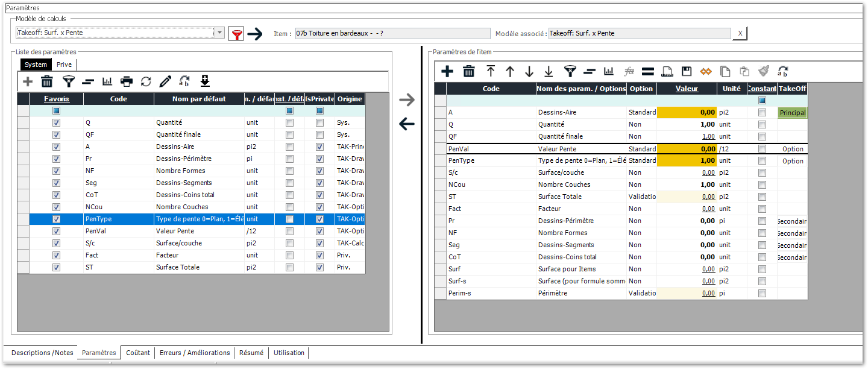The image size is (868, 369).
Task: Sort by the Valeur column header
Action: click(686, 89)
